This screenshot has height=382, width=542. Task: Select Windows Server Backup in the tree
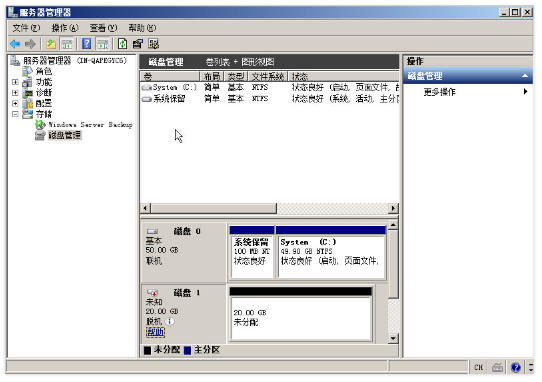pos(90,124)
